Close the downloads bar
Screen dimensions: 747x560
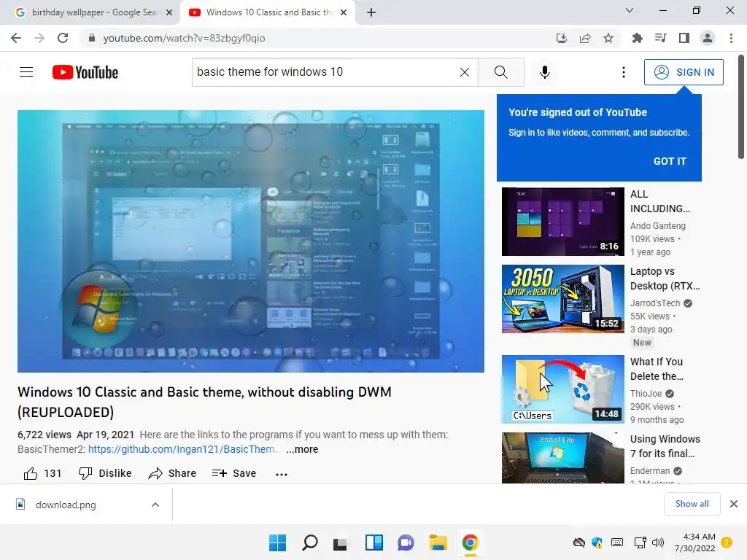click(x=734, y=504)
